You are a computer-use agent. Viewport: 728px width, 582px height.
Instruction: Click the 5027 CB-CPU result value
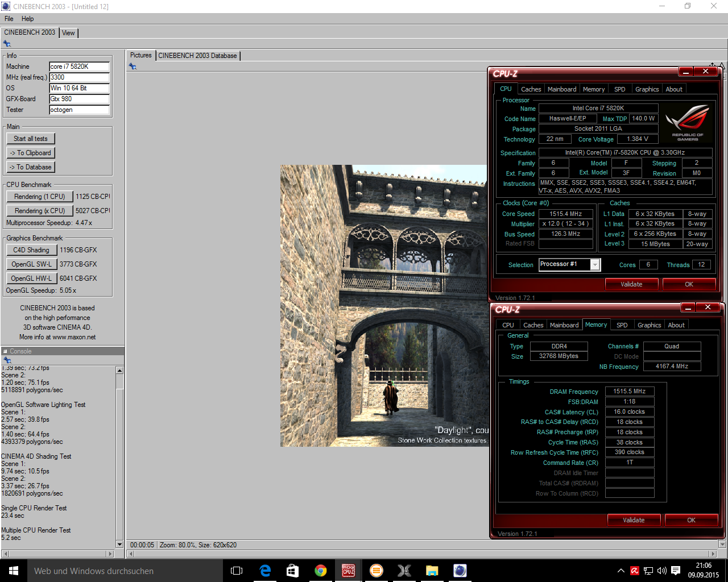pyautogui.click(x=93, y=211)
